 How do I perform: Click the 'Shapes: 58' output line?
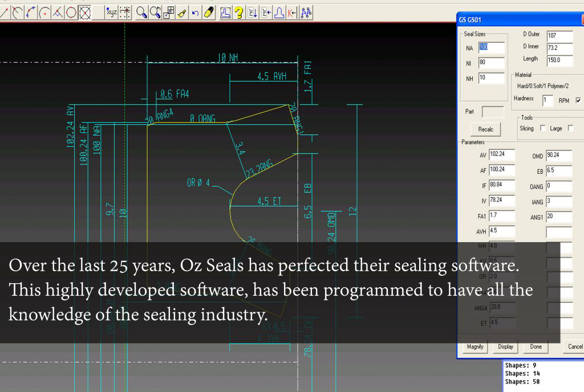tap(522, 382)
